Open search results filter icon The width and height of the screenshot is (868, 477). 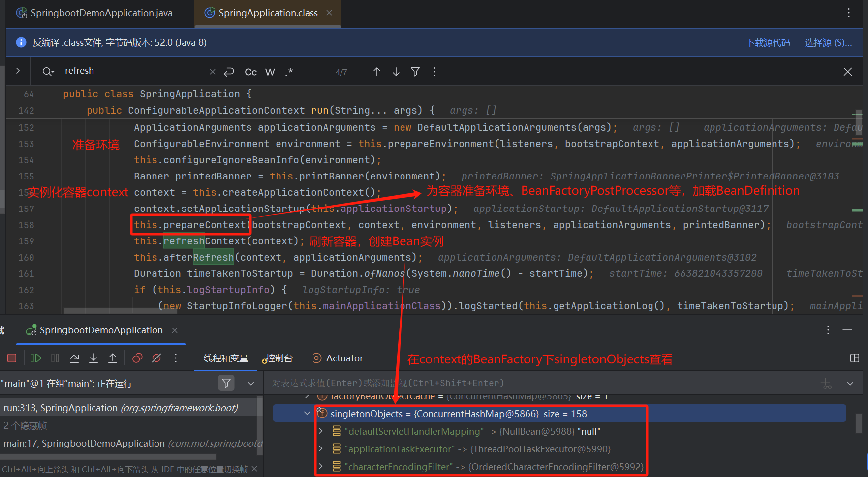415,72
